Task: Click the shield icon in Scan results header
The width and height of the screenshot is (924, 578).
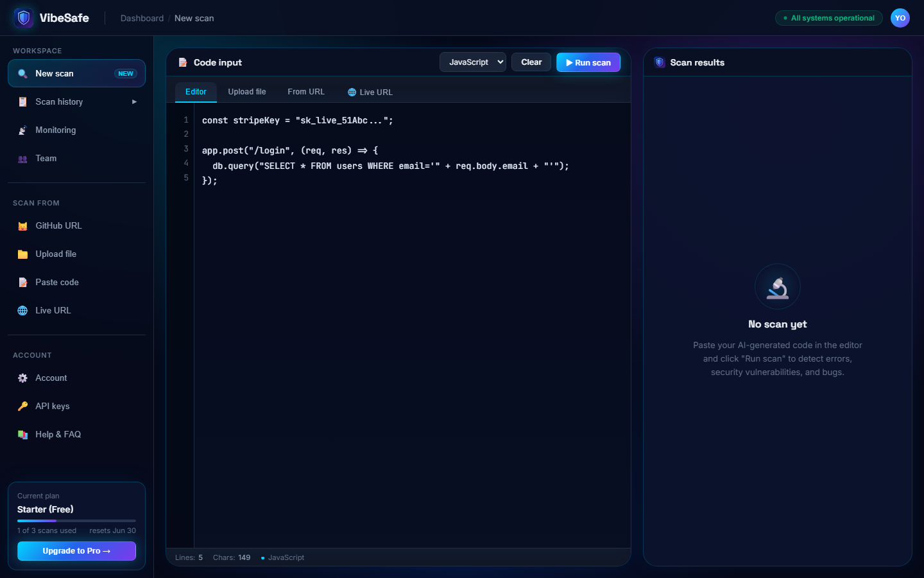Action: pos(660,62)
